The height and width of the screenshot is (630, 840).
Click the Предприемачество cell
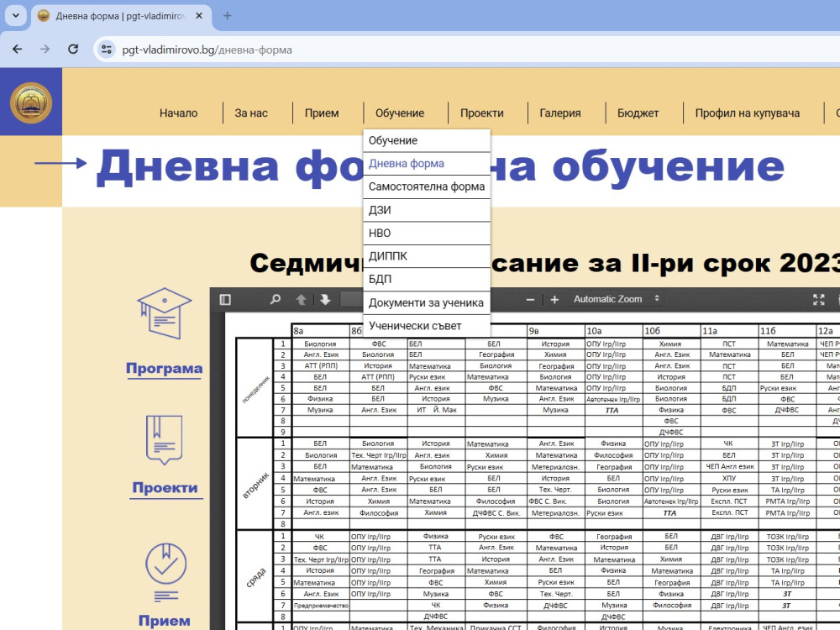point(321,606)
